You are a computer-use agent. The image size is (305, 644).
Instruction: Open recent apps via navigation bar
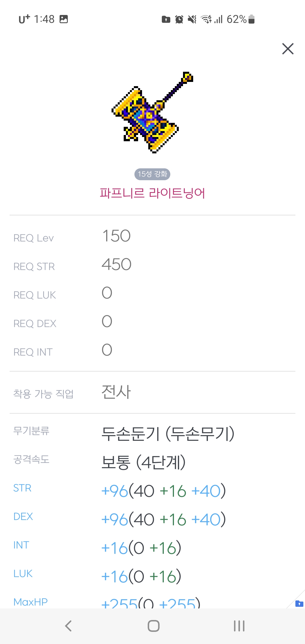(239, 626)
